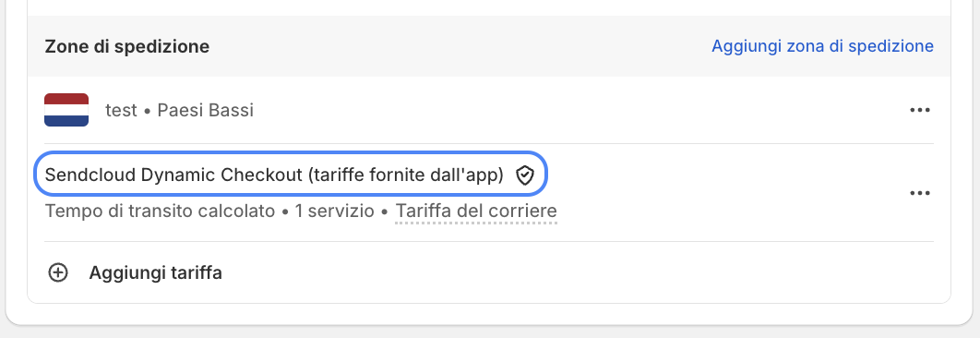Click the dotted-underlined Tariffa del corriere
Image resolution: width=980 pixels, height=338 pixels.
[476, 211]
